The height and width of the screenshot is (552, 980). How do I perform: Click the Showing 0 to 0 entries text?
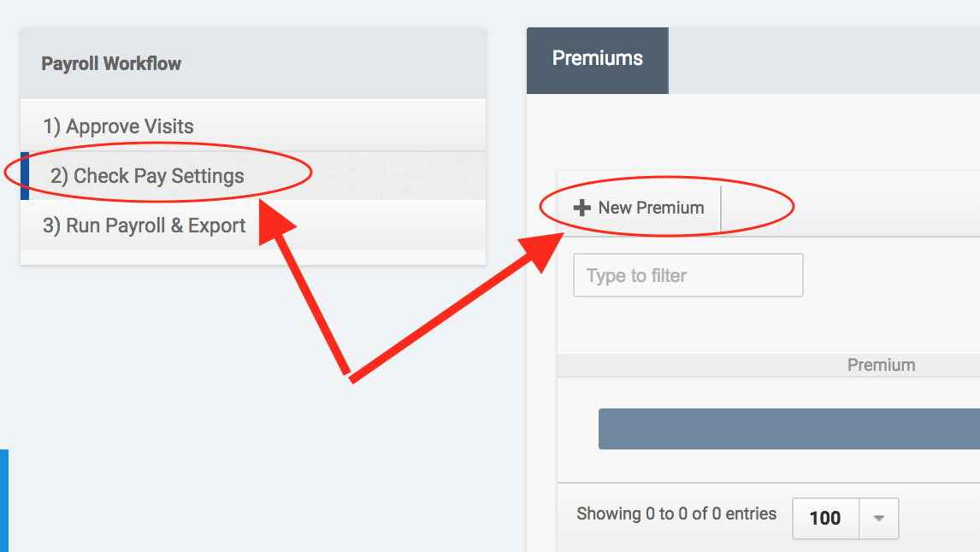[676, 514]
